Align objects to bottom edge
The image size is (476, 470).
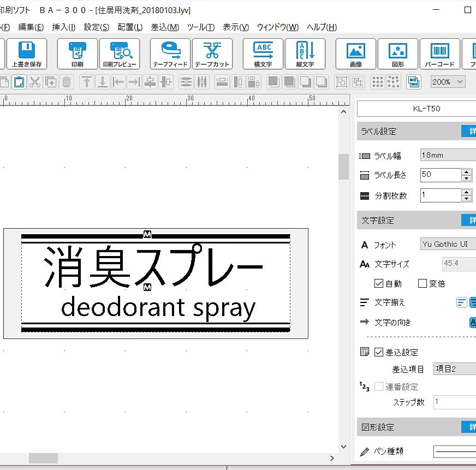103,82
